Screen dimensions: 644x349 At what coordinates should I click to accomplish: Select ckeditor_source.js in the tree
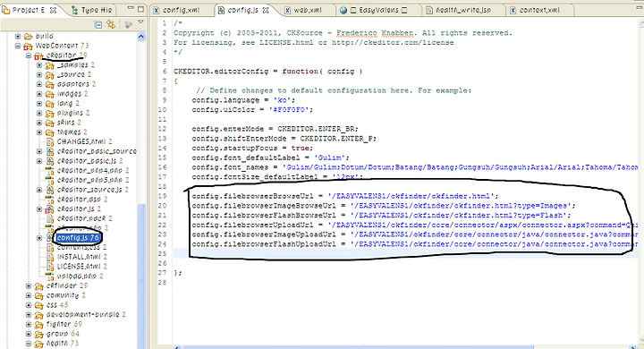[x=93, y=190]
